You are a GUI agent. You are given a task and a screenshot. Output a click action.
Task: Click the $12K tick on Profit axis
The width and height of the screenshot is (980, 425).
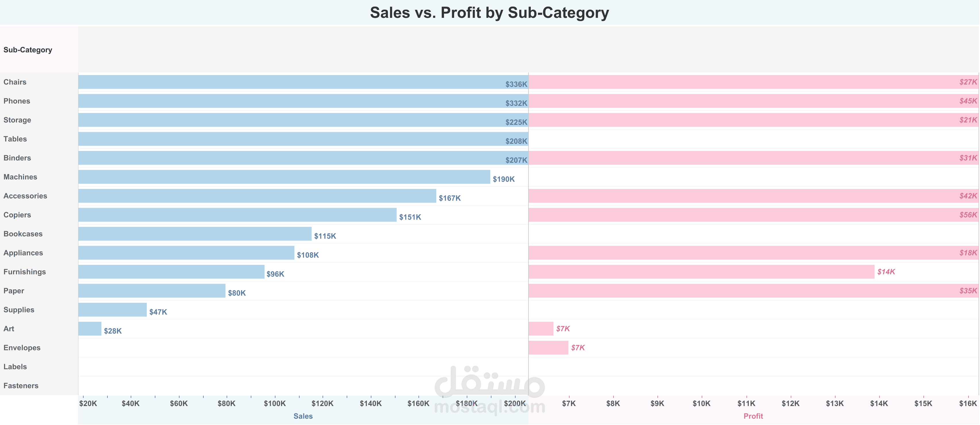(x=790, y=404)
